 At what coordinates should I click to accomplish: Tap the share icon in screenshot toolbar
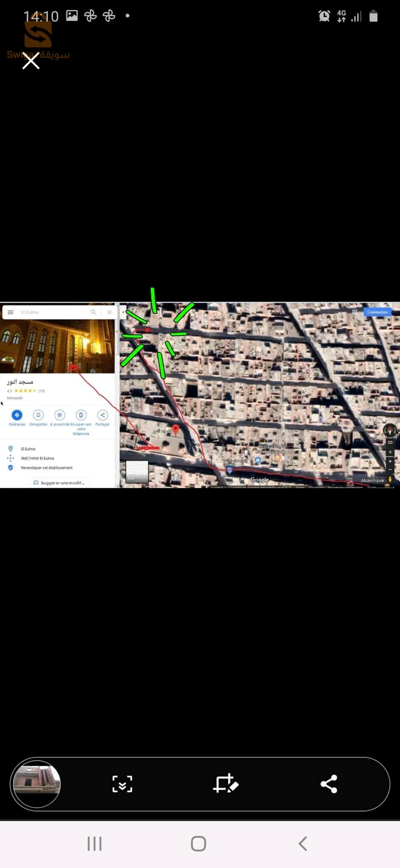[x=329, y=784]
